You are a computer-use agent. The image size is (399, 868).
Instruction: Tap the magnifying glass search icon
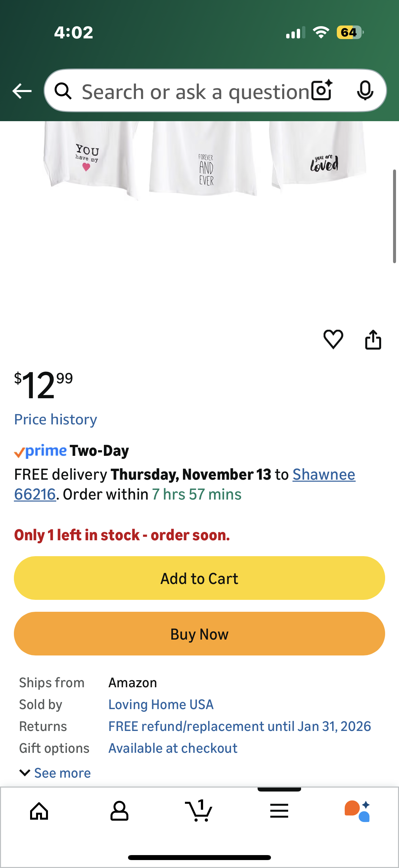pyautogui.click(x=63, y=91)
